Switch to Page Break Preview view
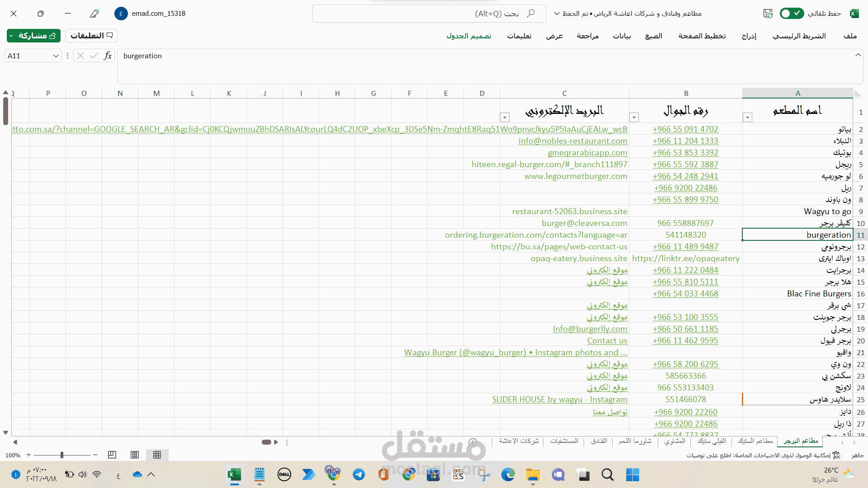Screen dimensions: 868x488 click(x=112, y=455)
